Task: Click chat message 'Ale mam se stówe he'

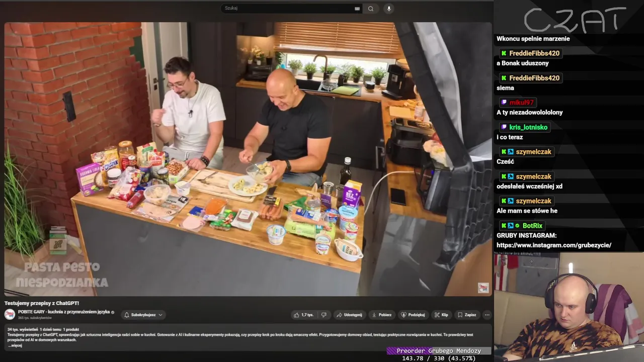Action: (x=527, y=211)
